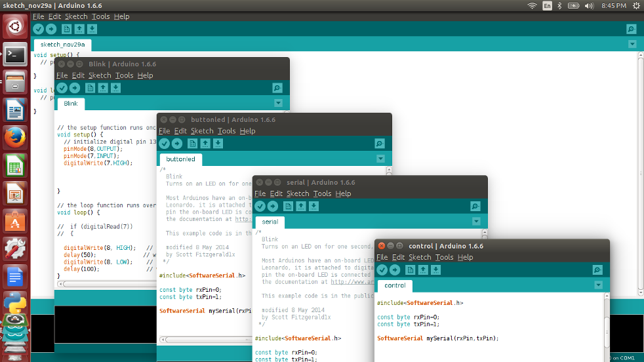Expand tab menu arrow in sketch_nov29a window
Screen dimensions: 644x362
[x=632, y=45]
